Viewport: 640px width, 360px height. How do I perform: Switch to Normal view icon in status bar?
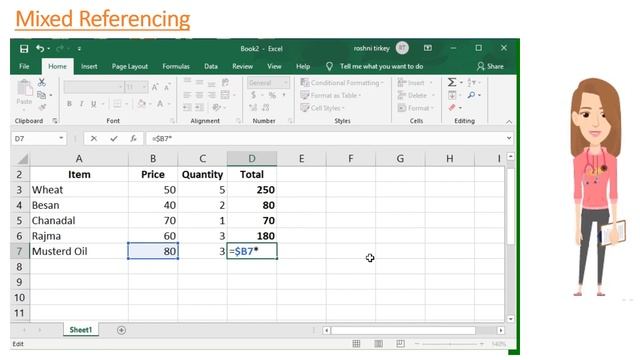pos(356,344)
